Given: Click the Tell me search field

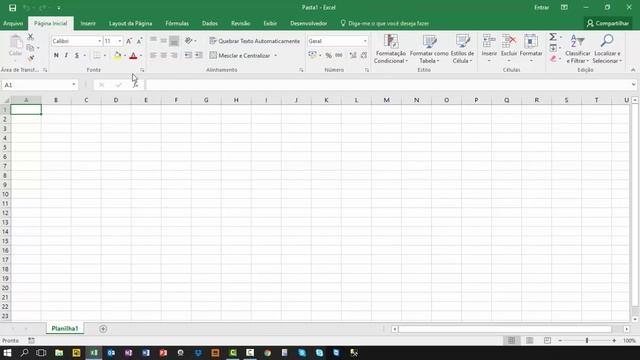Looking at the screenshot, I should pyautogui.click(x=385, y=24).
